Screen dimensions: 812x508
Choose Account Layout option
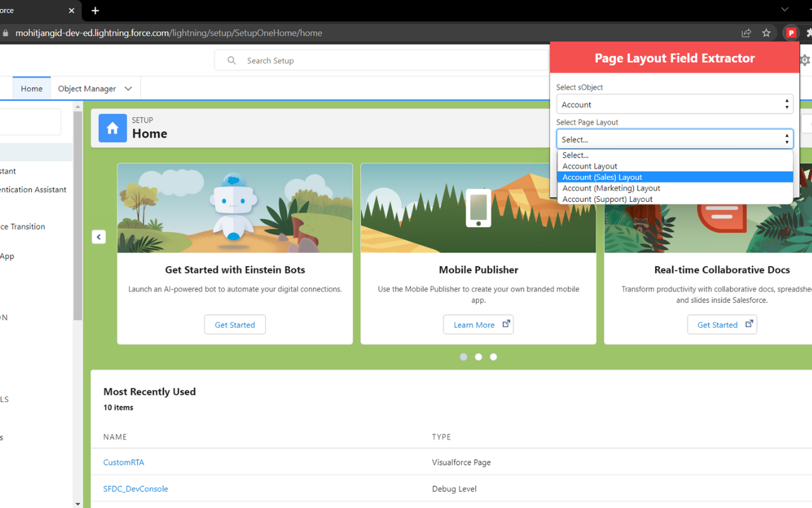coord(674,166)
